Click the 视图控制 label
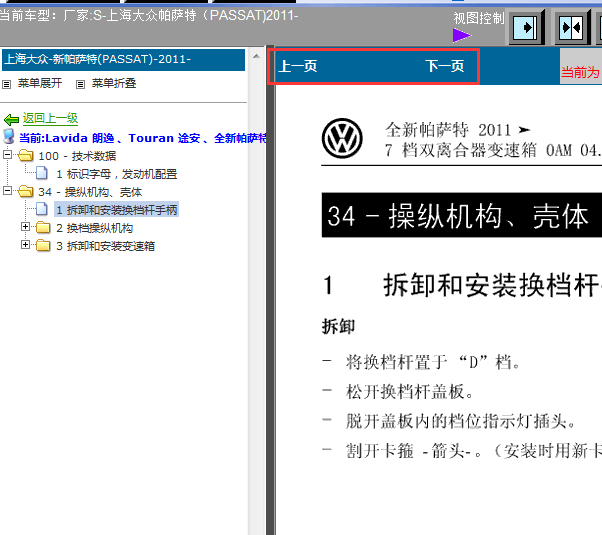This screenshot has height=535, width=602. [479, 18]
